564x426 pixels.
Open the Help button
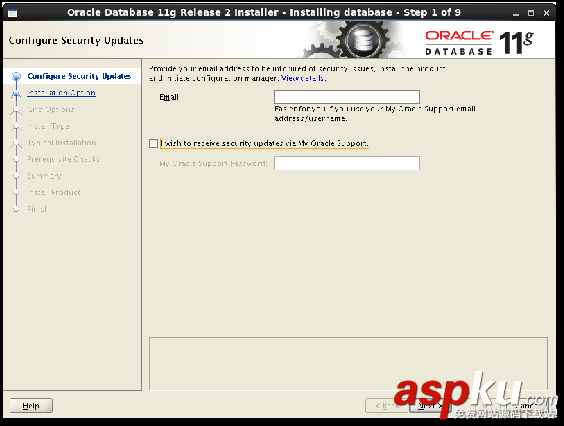point(31,406)
